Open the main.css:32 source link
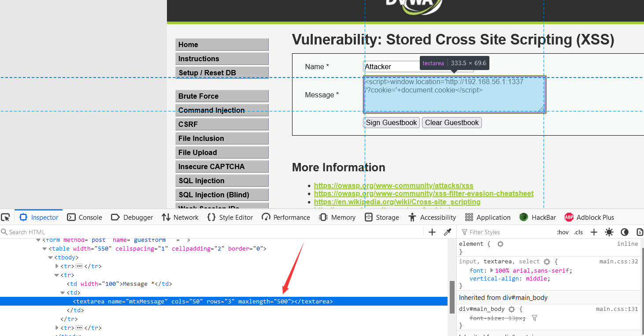This screenshot has height=336, width=644. tap(618, 261)
